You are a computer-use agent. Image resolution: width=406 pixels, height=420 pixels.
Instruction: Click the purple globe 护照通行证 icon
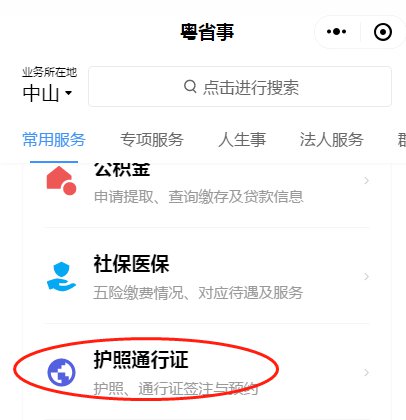(61, 372)
